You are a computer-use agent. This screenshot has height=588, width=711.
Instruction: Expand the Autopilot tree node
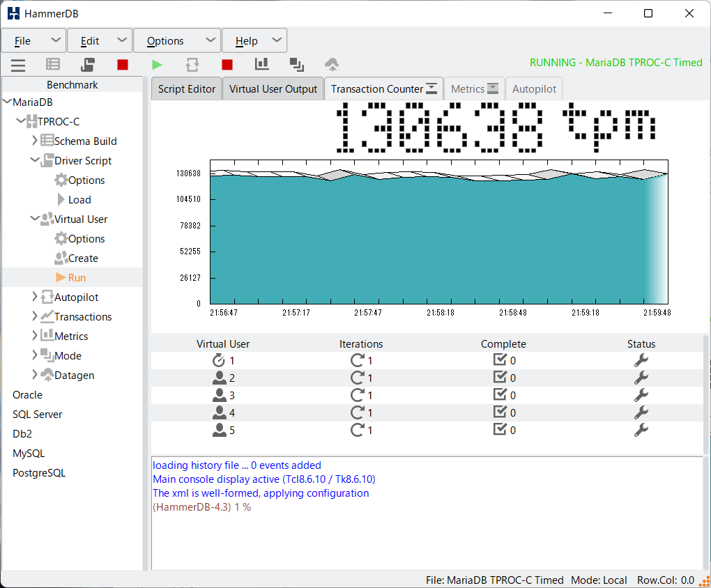[34, 297]
